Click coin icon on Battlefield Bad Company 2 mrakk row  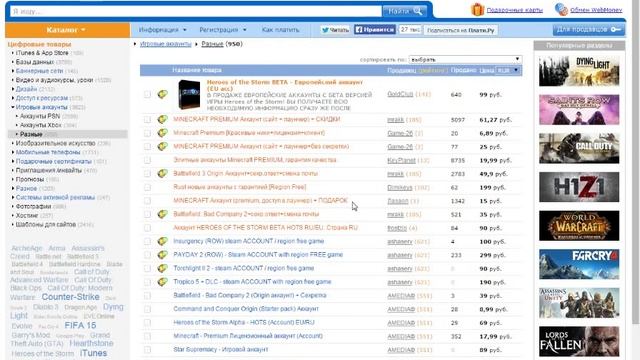click(x=162, y=214)
